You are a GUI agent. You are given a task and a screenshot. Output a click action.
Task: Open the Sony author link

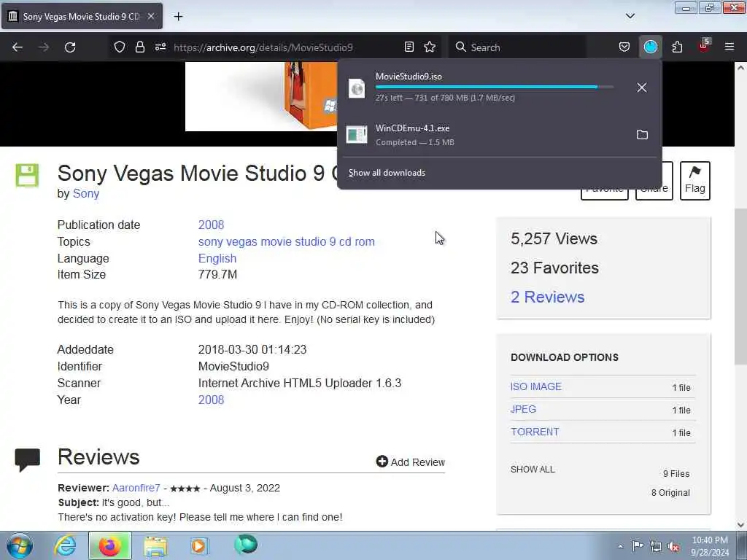tap(86, 194)
